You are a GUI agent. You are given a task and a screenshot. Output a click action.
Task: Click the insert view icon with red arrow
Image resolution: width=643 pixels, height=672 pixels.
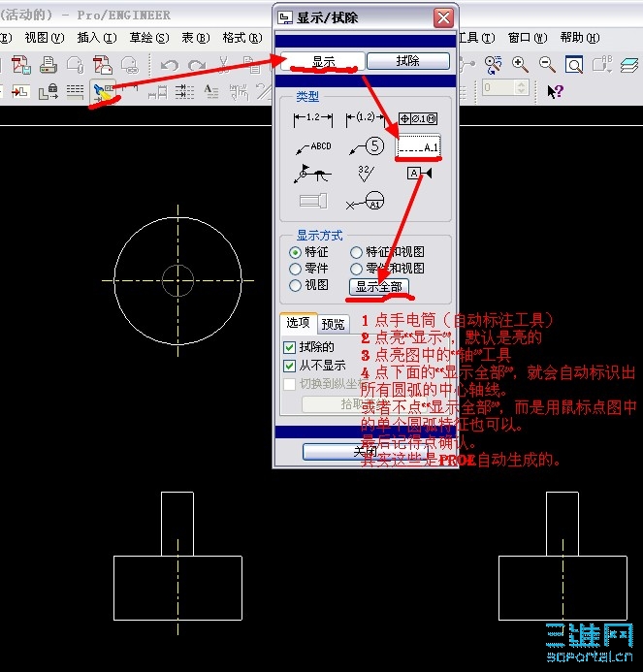tap(20, 91)
